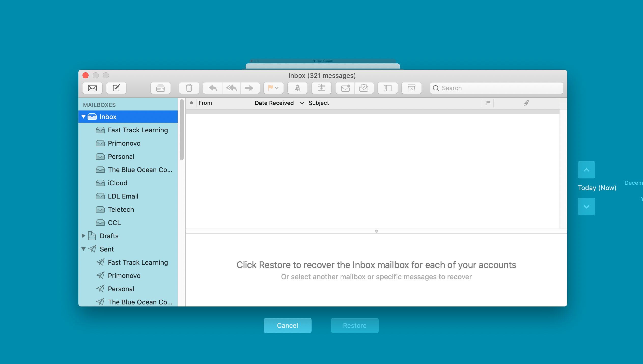Click the Time Machine up arrow
Viewport: 643px width, 364px height.
click(x=586, y=170)
